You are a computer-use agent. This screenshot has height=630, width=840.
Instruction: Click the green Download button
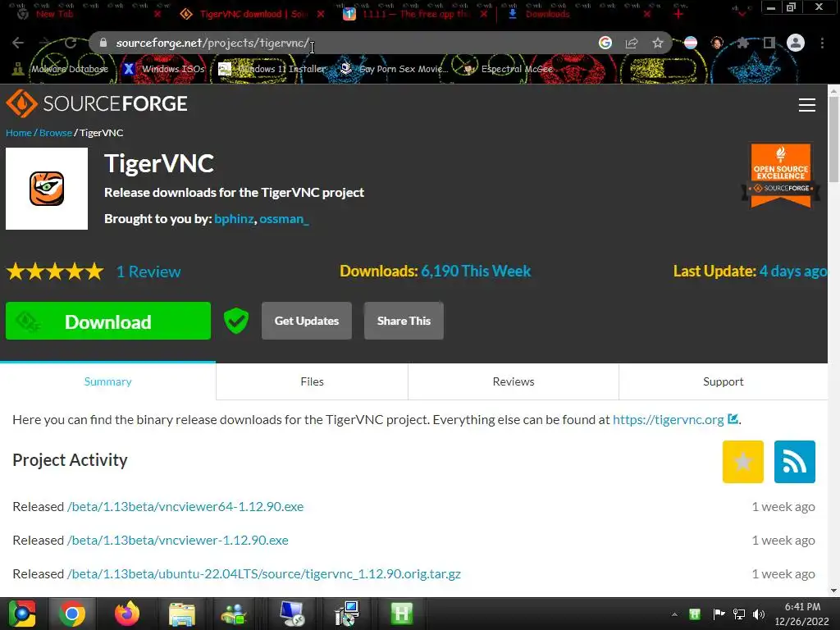[108, 321]
